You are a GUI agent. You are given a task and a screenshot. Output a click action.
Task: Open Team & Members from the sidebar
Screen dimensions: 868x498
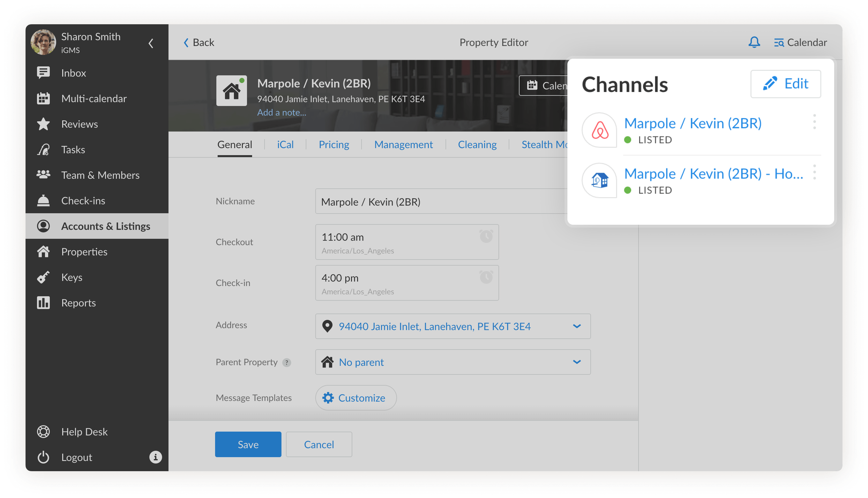(x=97, y=175)
